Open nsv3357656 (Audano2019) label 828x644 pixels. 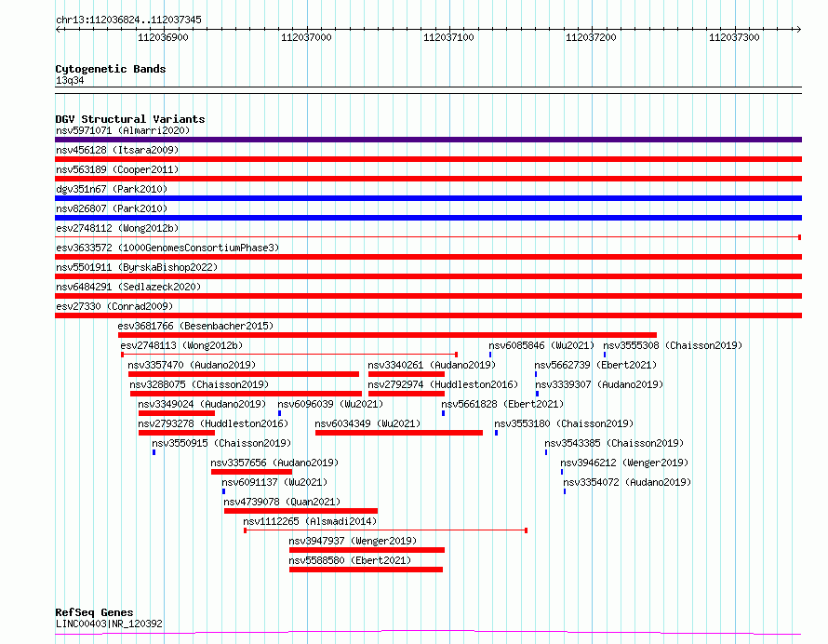(274, 463)
